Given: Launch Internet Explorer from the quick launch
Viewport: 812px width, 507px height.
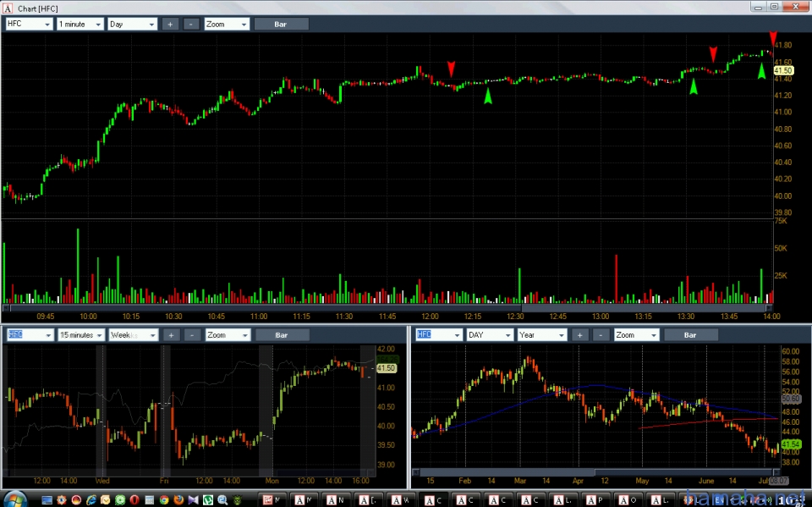Looking at the screenshot, I should point(91,499).
